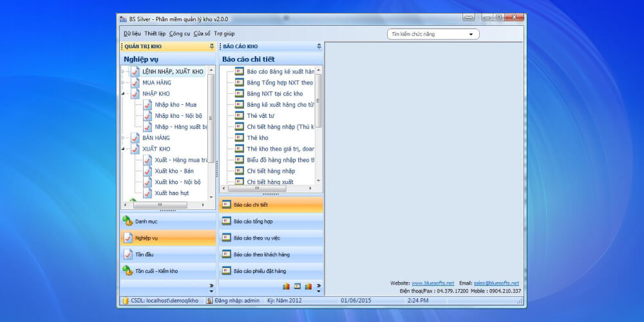
Task: Open Xuất - Hàng mua trả entry
Action: (x=181, y=160)
